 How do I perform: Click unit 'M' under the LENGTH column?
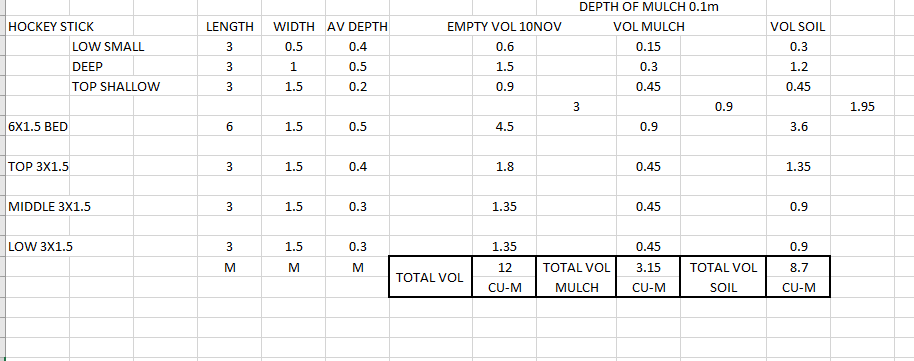click(229, 268)
